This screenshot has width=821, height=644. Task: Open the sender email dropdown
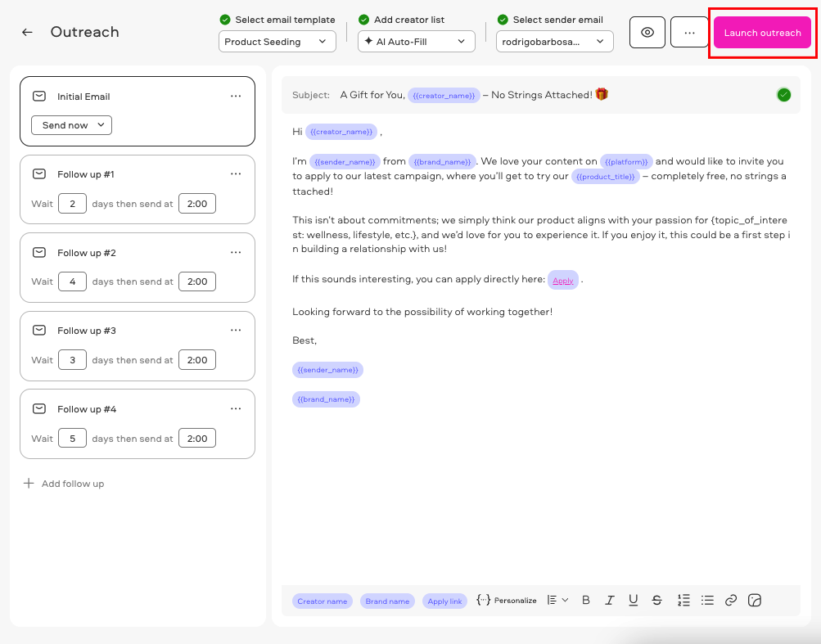tap(554, 42)
